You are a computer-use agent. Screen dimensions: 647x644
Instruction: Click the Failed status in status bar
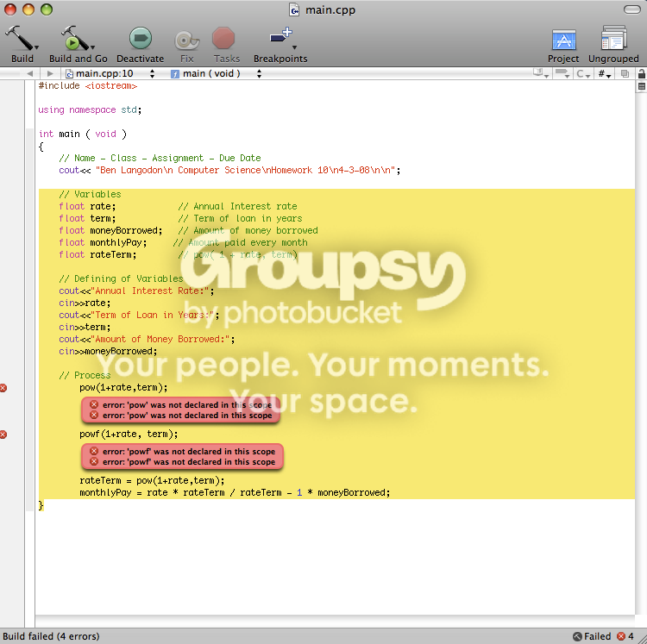592,636
